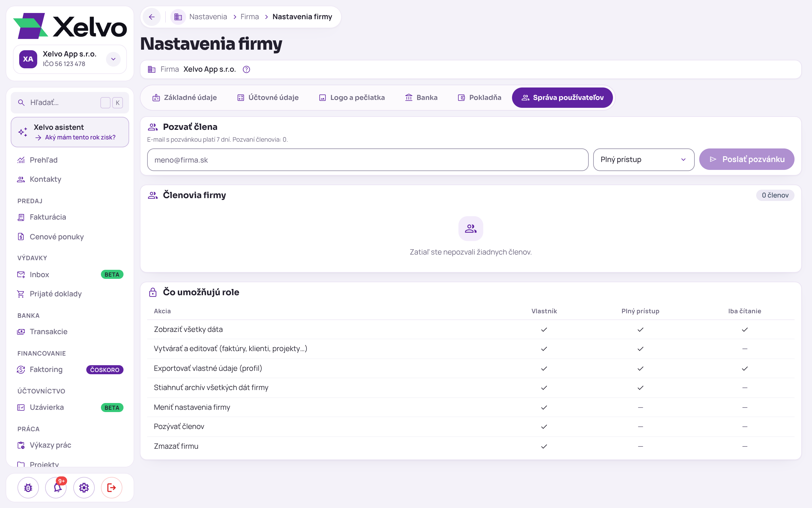Switch to Základné údaje tab

[x=185, y=97]
